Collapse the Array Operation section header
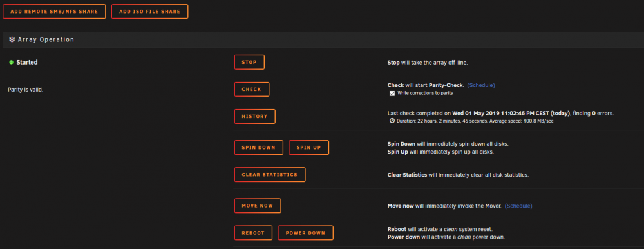This screenshot has height=249, width=644. tap(323, 39)
